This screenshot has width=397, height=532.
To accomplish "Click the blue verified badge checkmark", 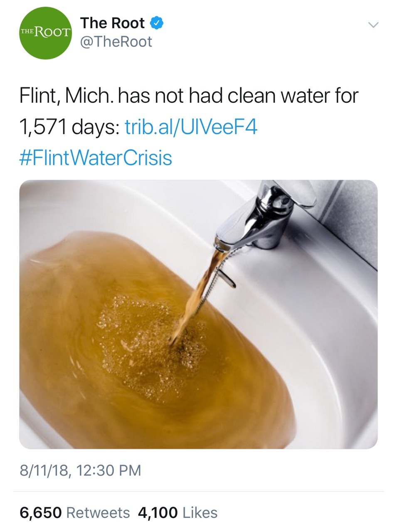I will pos(156,23).
